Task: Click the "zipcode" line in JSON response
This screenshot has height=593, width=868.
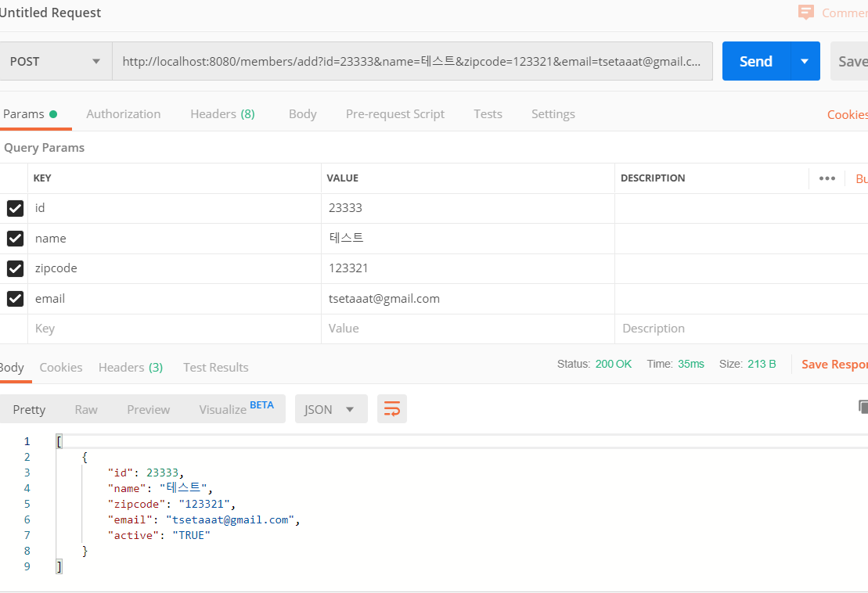Action: click(x=171, y=504)
